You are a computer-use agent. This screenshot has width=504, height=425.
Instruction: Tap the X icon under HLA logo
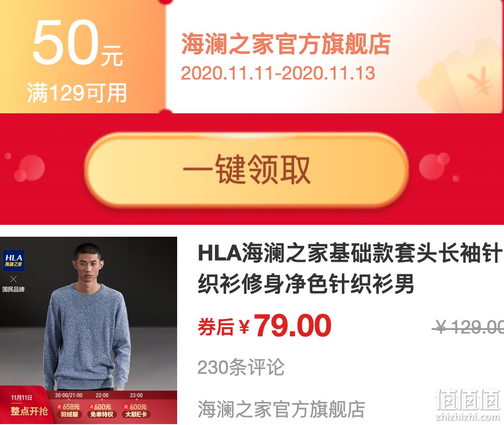(14, 279)
